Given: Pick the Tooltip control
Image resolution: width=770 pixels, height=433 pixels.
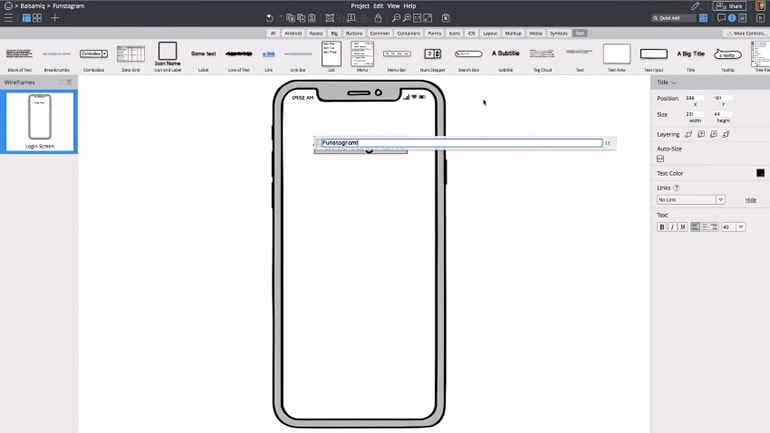Looking at the screenshot, I should (x=728, y=57).
